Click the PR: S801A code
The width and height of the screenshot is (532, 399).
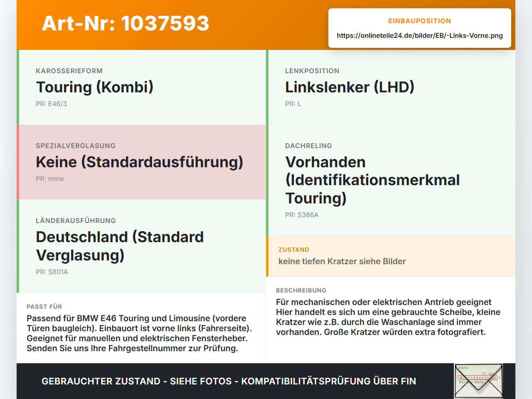tap(52, 272)
